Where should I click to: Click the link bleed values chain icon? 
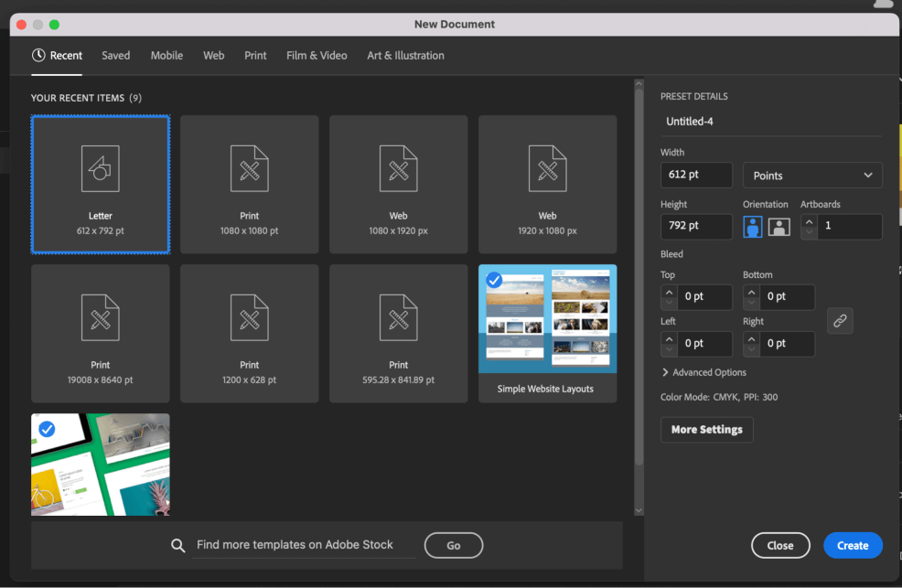pyautogui.click(x=840, y=320)
